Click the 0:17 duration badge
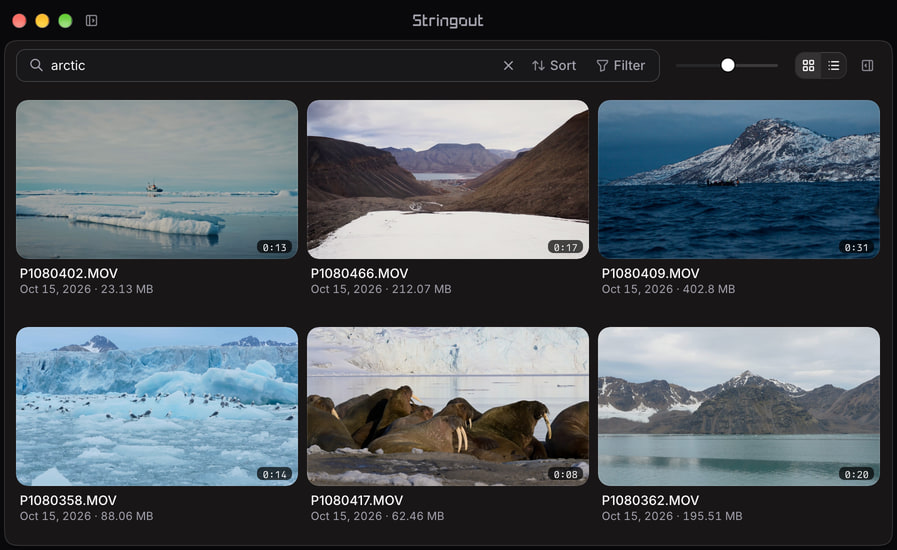 (x=565, y=247)
